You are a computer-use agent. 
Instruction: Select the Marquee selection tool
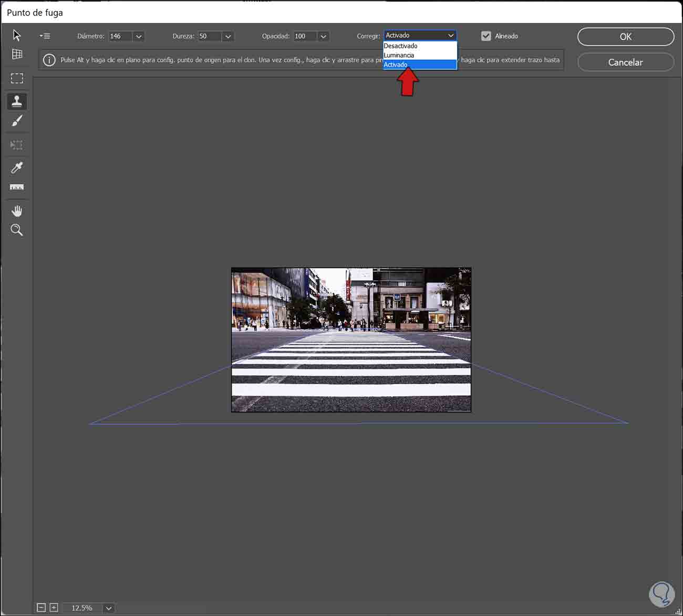[x=17, y=78]
